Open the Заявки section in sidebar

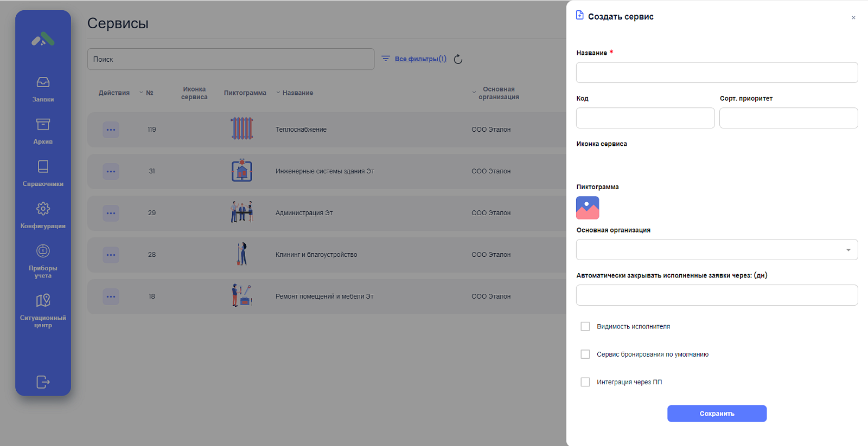[43, 89]
